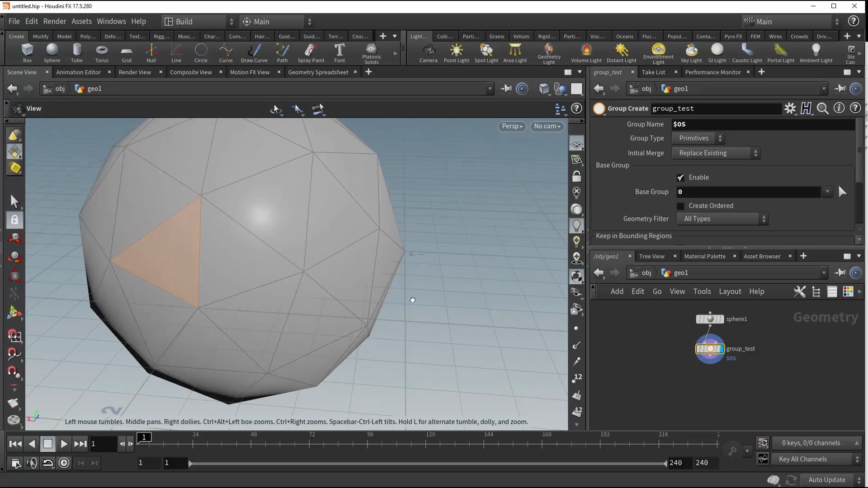Open the No cam camera menu

pyautogui.click(x=547, y=126)
